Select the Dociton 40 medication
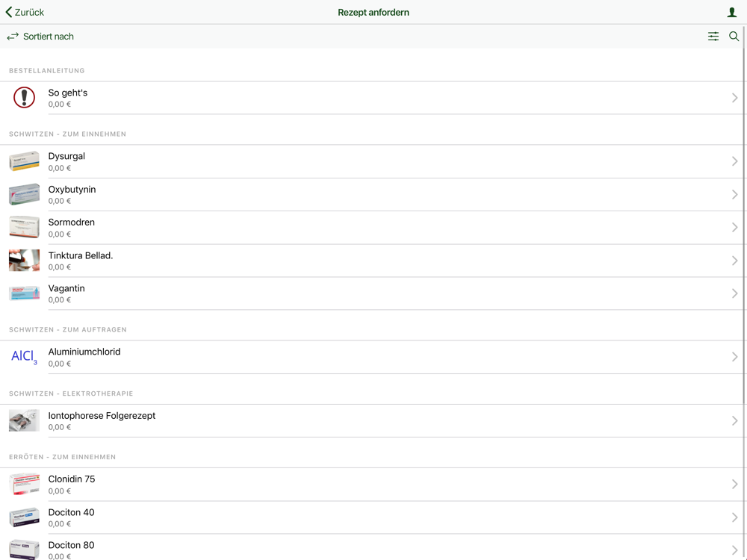The image size is (747, 560). point(373,517)
